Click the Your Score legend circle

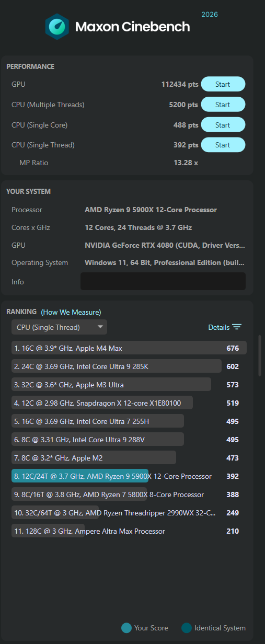pos(126,628)
